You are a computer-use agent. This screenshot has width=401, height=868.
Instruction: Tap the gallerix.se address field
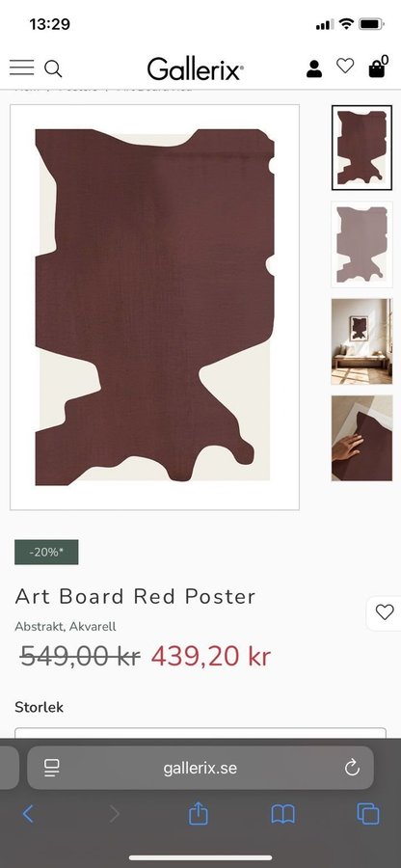pyautogui.click(x=200, y=768)
